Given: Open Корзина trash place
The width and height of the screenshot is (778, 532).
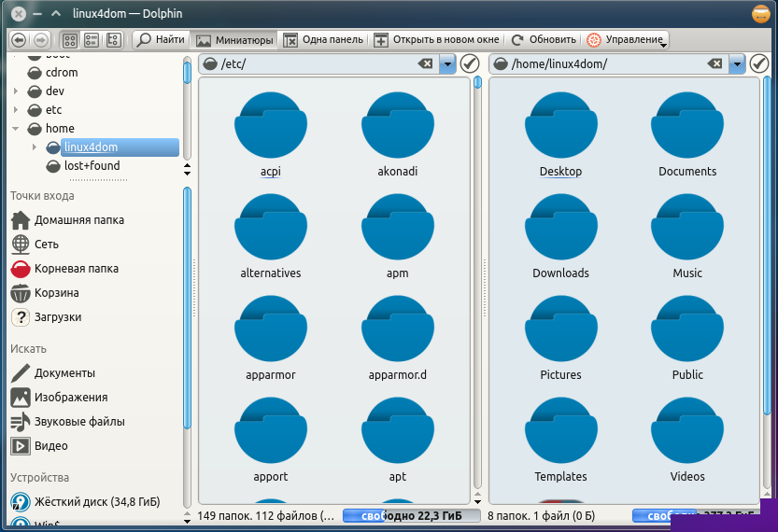Looking at the screenshot, I should tap(45, 292).
